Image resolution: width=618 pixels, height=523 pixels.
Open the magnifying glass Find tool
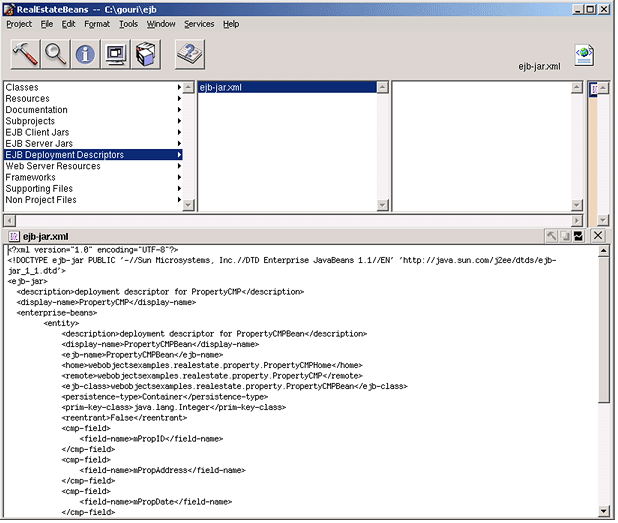(x=56, y=54)
